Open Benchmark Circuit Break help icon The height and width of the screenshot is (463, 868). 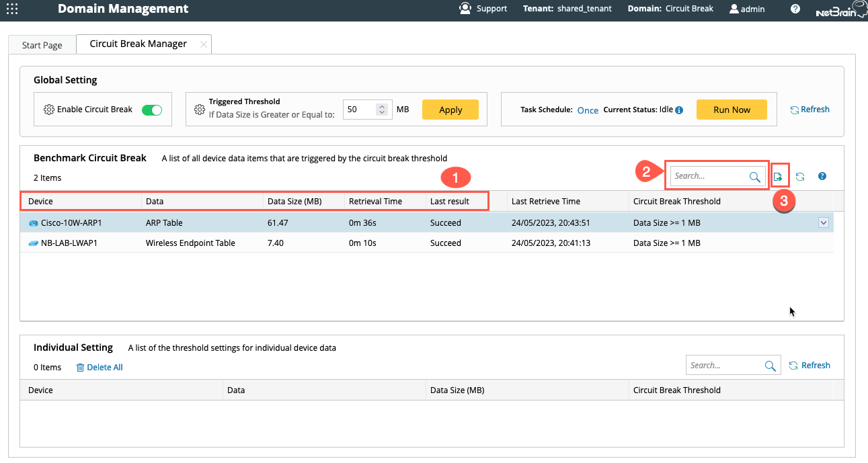[x=822, y=177]
